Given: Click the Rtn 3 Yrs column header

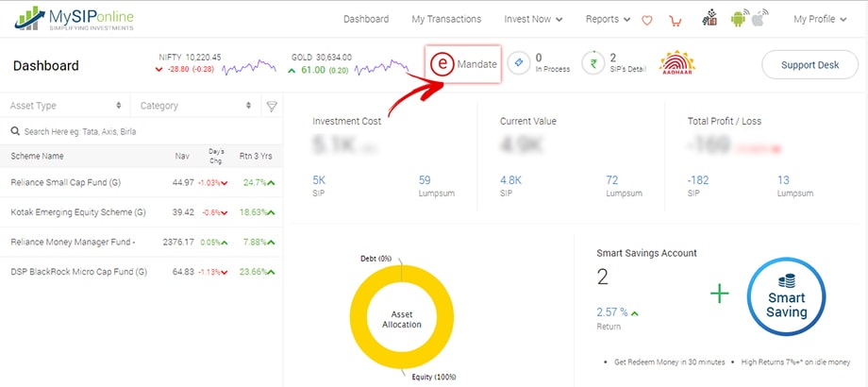Looking at the screenshot, I should pos(256,156).
